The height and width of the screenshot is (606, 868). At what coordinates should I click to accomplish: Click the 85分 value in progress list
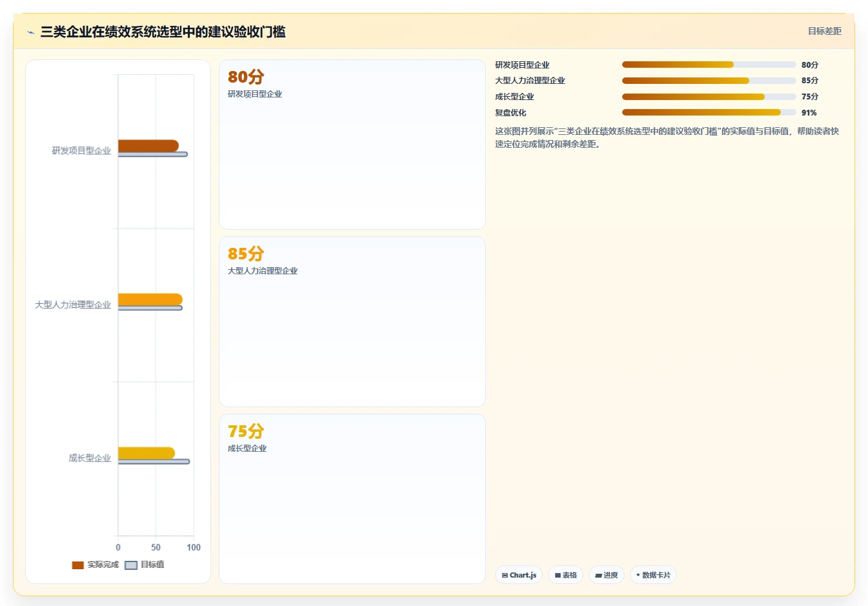click(810, 81)
